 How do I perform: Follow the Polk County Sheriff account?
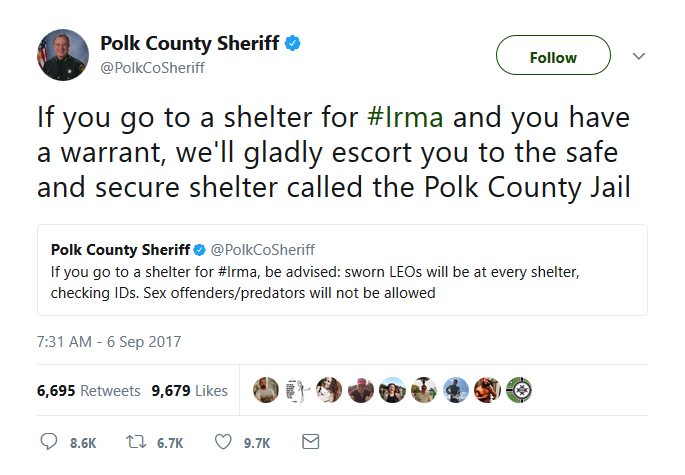tap(553, 55)
